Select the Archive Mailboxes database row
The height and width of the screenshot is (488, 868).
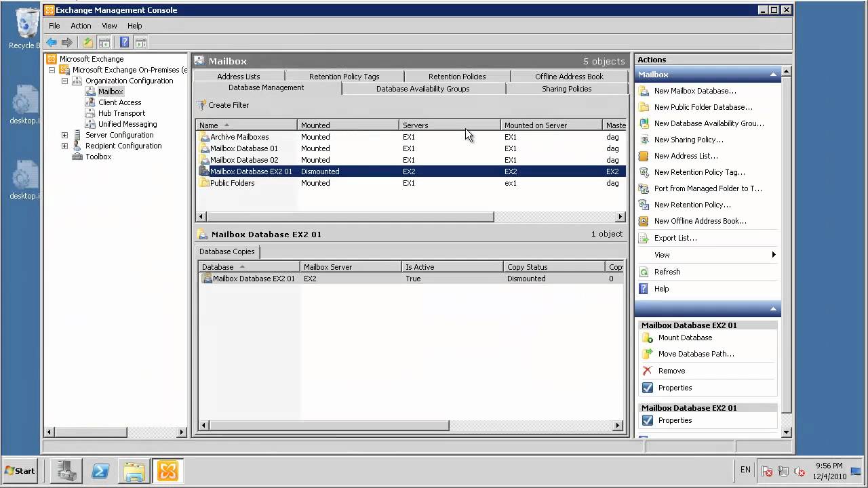[x=412, y=137]
